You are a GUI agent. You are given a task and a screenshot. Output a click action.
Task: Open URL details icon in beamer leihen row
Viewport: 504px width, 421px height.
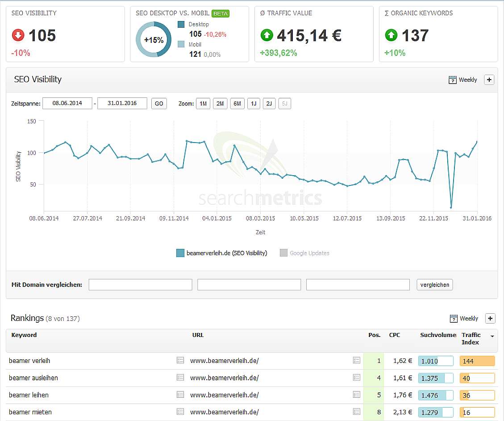coord(357,394)
